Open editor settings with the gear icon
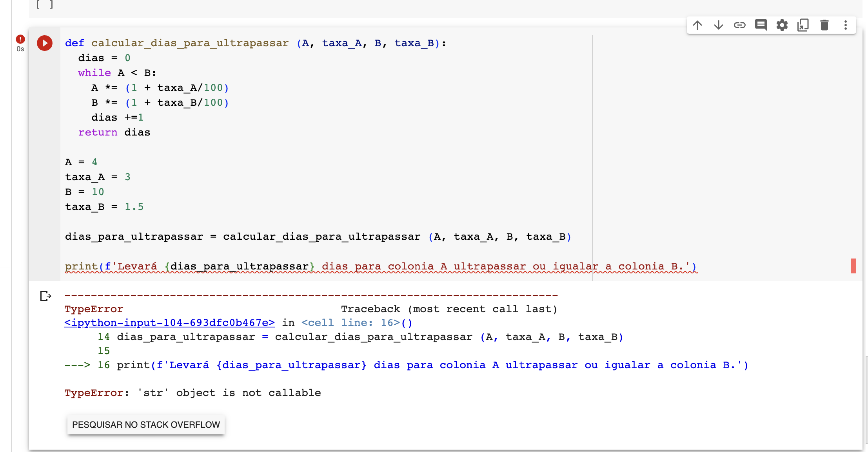 click(782, 25)
